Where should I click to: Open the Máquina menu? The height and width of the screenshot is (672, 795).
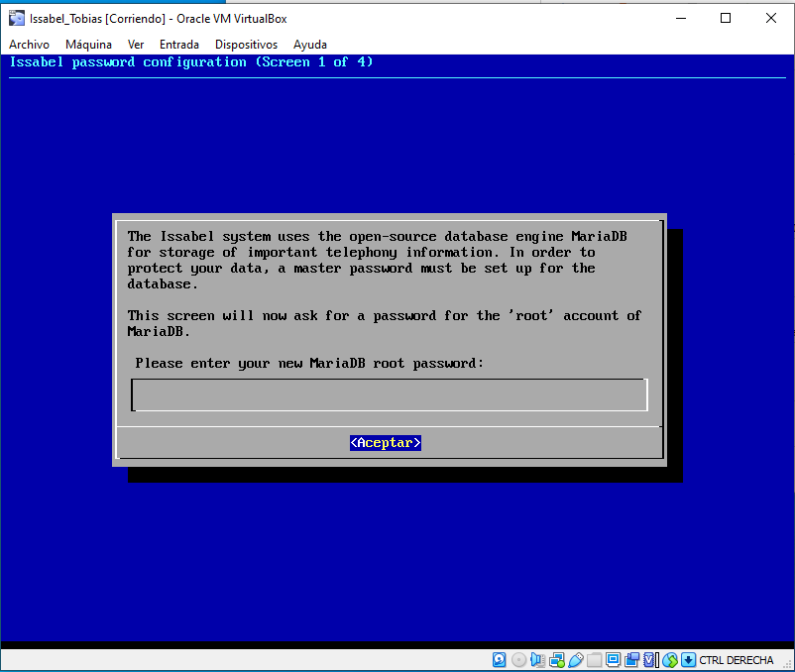tap(88, 45)
